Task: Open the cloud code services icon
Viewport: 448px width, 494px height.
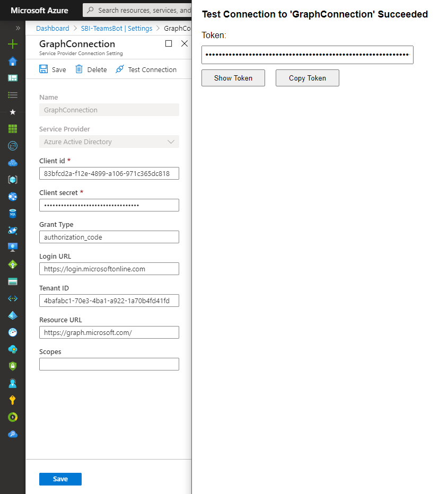Action: click(13, 163)
